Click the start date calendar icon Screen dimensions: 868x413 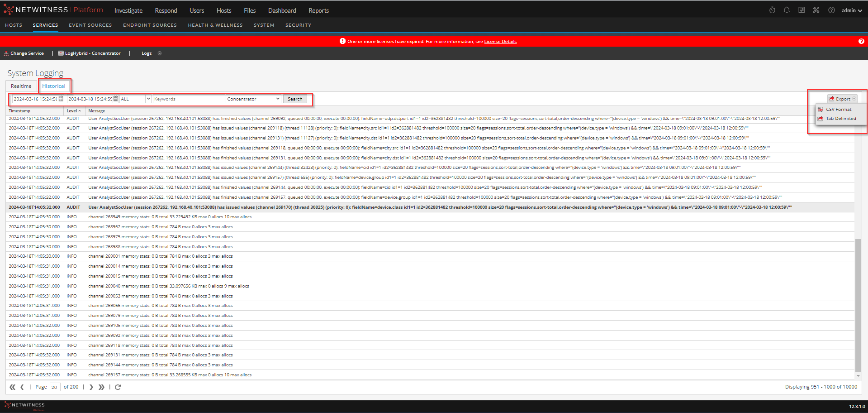coord(61,99)
